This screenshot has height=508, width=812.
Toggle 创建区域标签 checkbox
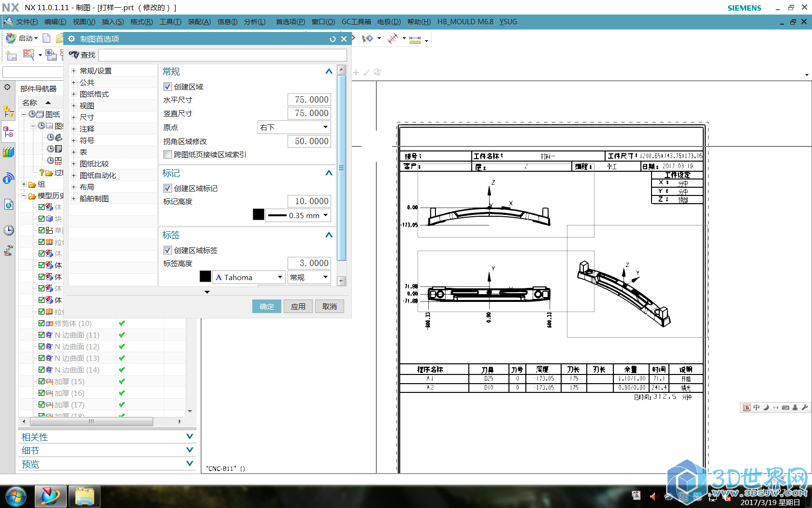point(168,250)
